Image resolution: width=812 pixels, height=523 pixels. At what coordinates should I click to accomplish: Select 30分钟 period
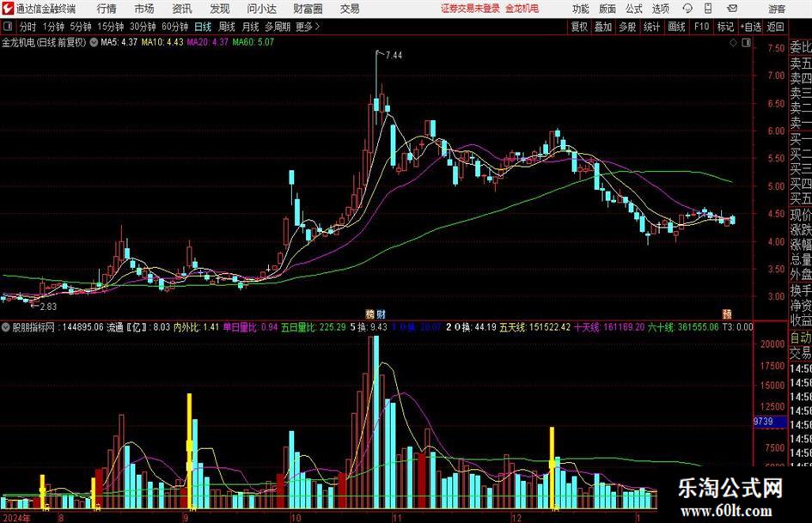(x=143, y=27)
